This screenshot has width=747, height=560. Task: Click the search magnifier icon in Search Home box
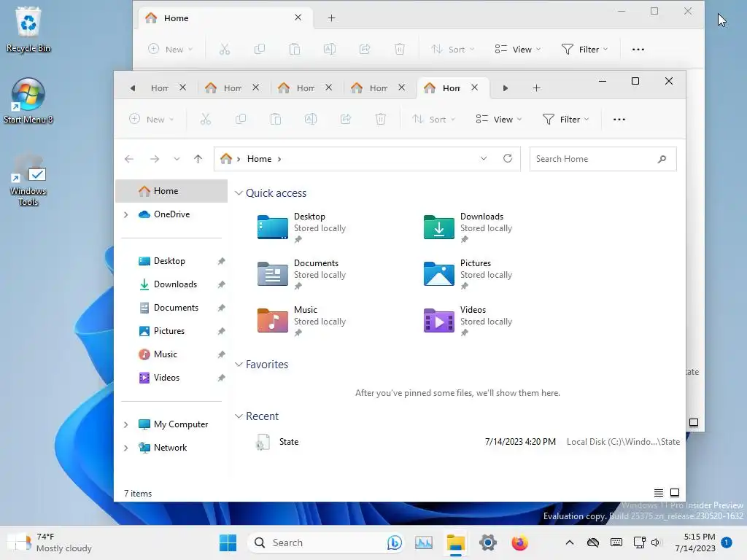click(662, 159)
